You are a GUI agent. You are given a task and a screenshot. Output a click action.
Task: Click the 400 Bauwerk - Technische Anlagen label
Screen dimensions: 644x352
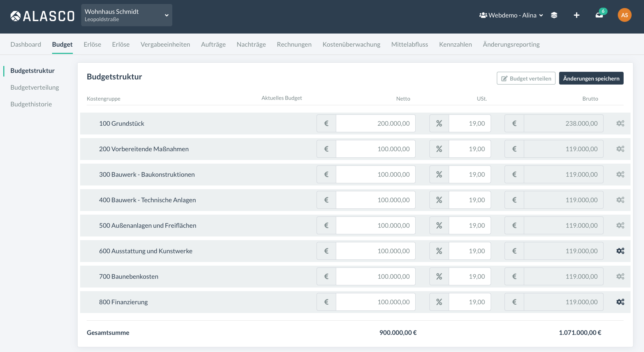(x=148, y=200)
